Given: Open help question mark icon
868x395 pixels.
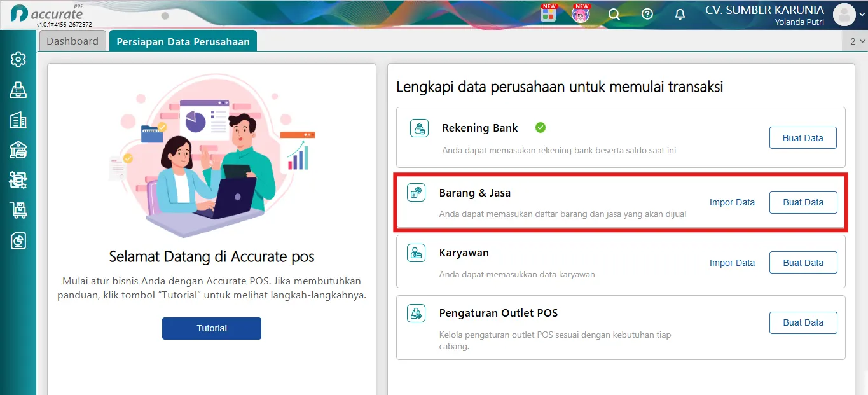Looking at the screenshot, I should [x=647, y=14].
